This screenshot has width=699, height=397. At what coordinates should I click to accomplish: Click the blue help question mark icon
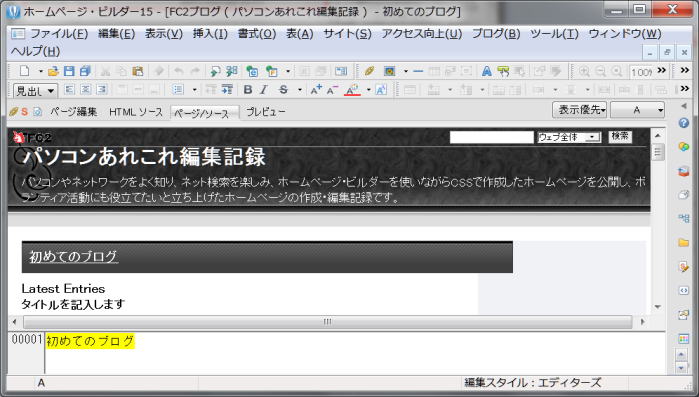point(683,123)
